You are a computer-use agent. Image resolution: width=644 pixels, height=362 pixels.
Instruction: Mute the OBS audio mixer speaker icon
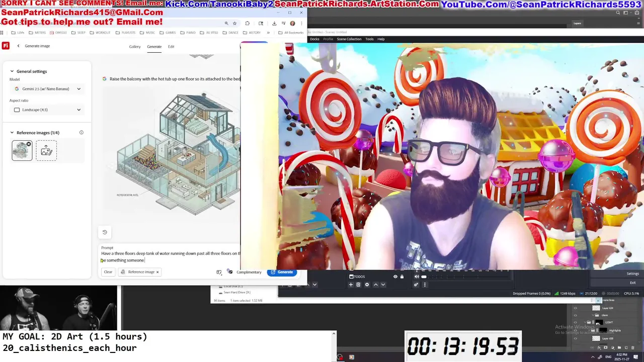pos(416,277)
